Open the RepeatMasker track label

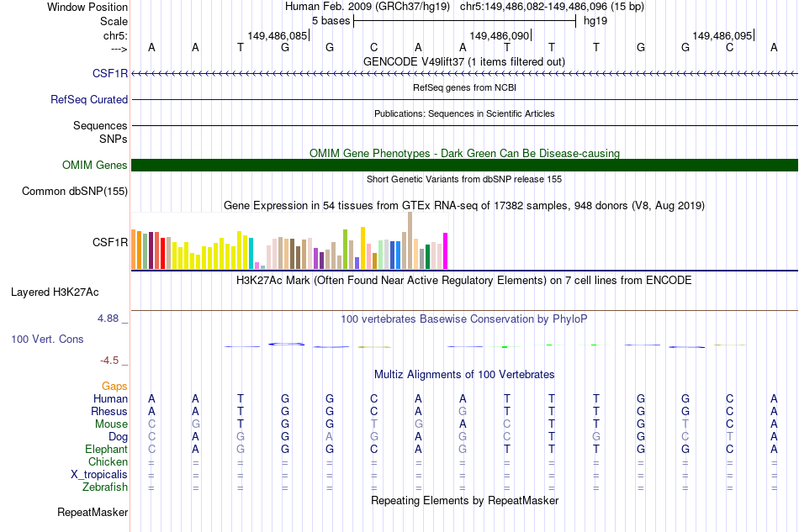93,512
